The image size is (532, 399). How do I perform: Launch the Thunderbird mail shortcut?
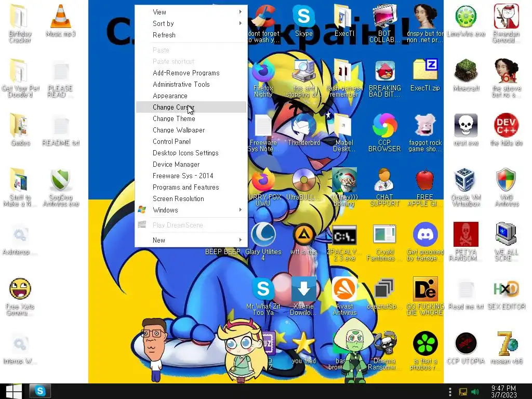pos(303,126)
